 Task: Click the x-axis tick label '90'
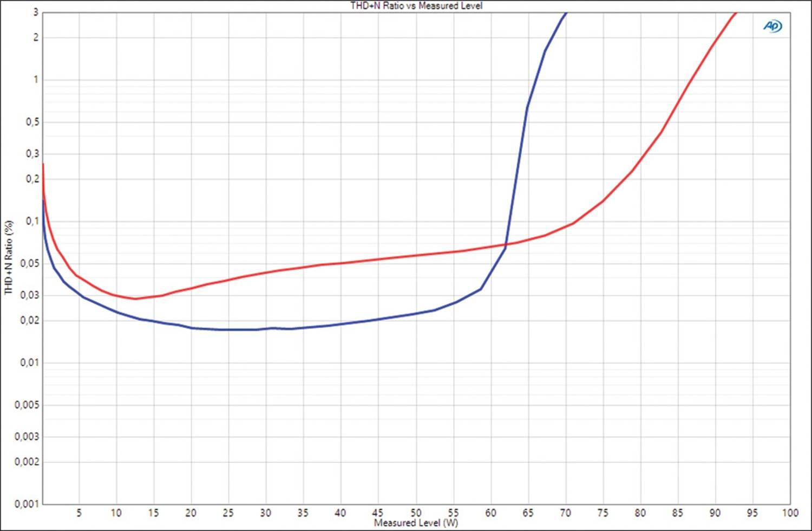[715, 513]
